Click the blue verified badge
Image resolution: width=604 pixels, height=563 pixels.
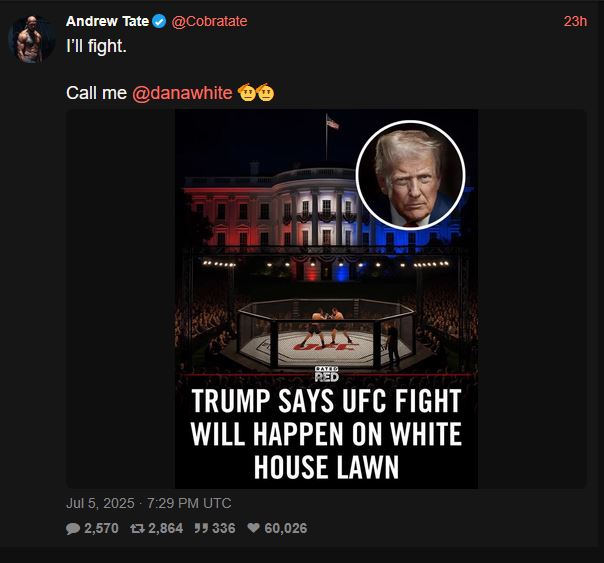[159, 21]
